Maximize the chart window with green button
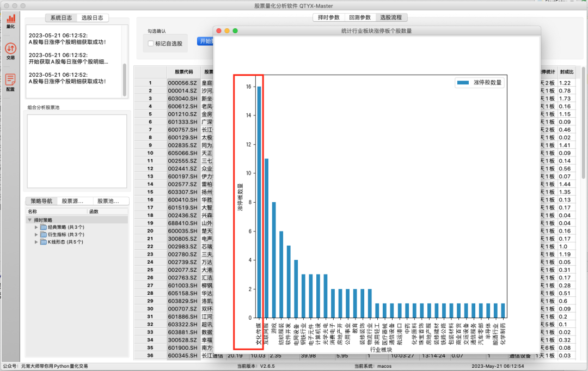The height and width of the screenshot is (371, 588). click(236, 31)
